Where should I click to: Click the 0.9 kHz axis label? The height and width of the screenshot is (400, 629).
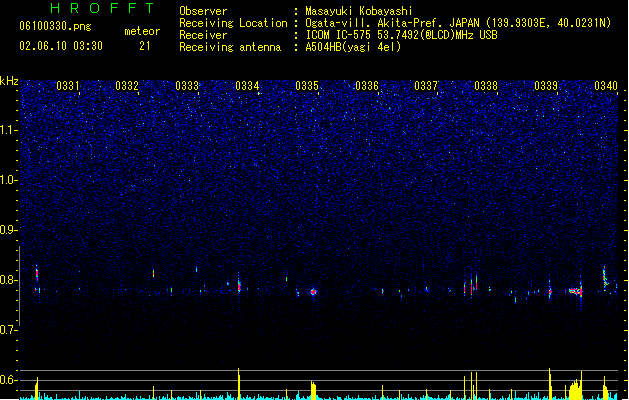9,229
